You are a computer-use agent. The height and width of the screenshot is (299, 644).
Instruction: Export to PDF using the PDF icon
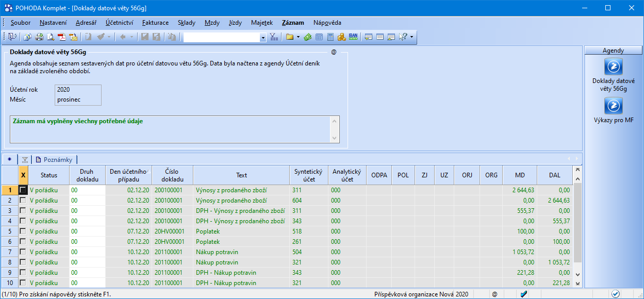pos(62,37)
